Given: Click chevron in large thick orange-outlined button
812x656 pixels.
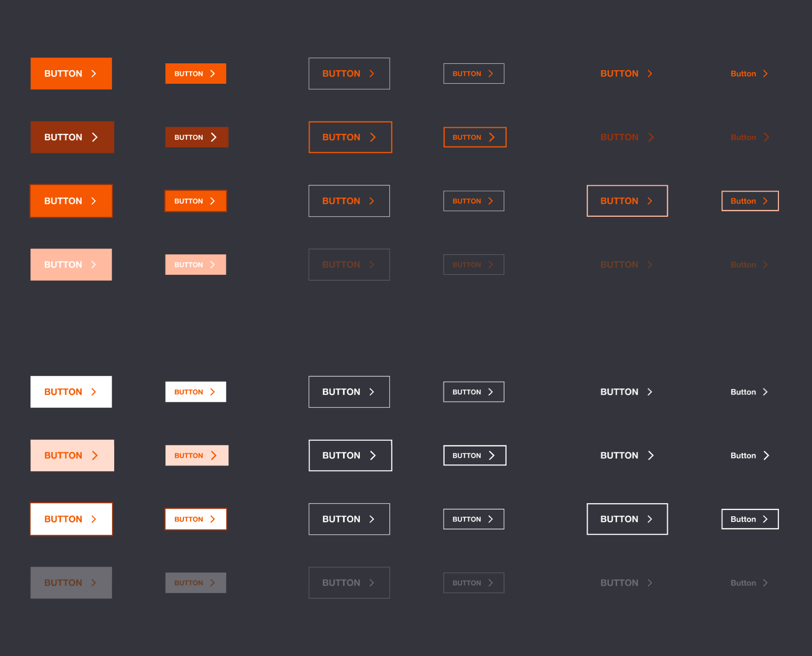Looking at the screenshot, I should click(373, 137).
